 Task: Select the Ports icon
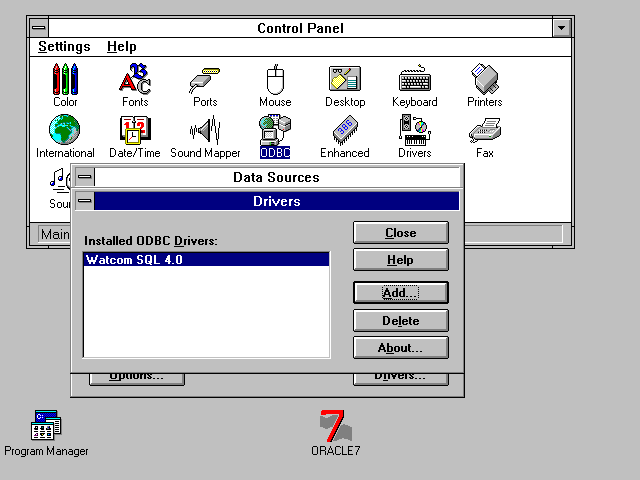coord(205,80)
